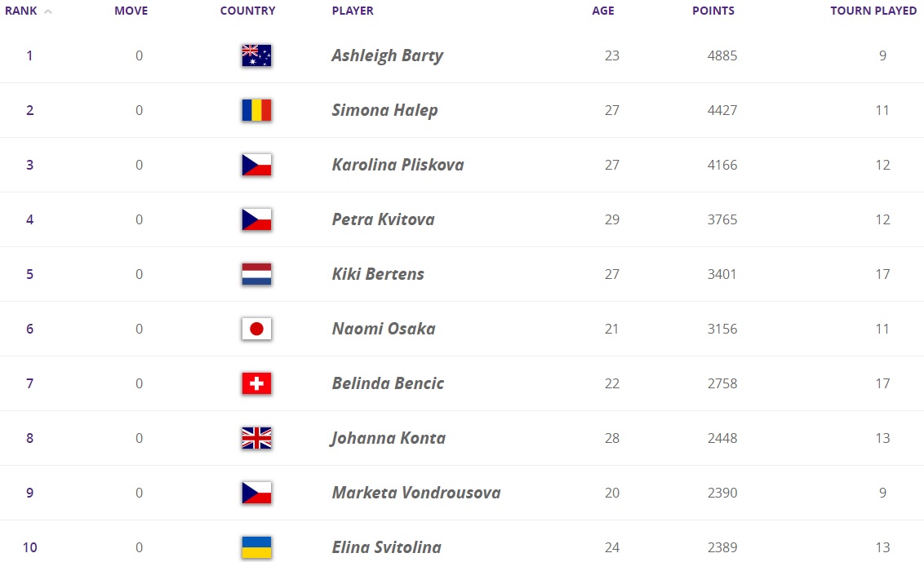
Task: Click the Australian flag beside Ashleigh Barty
Action: click(x=256, y=55)
